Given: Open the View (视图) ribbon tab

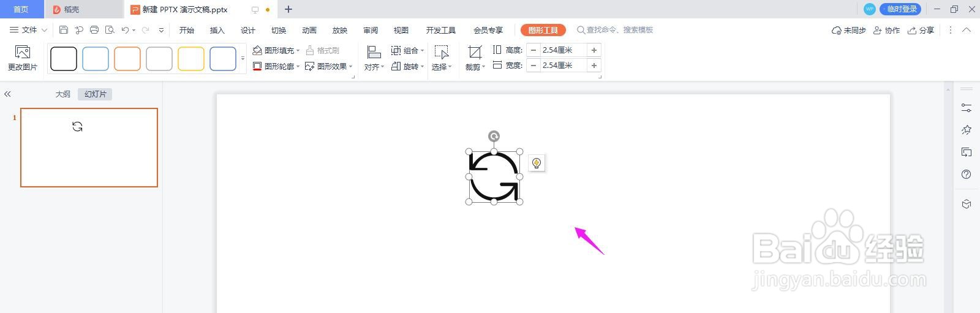Looking at the screenshot, I should pos(401,30).
